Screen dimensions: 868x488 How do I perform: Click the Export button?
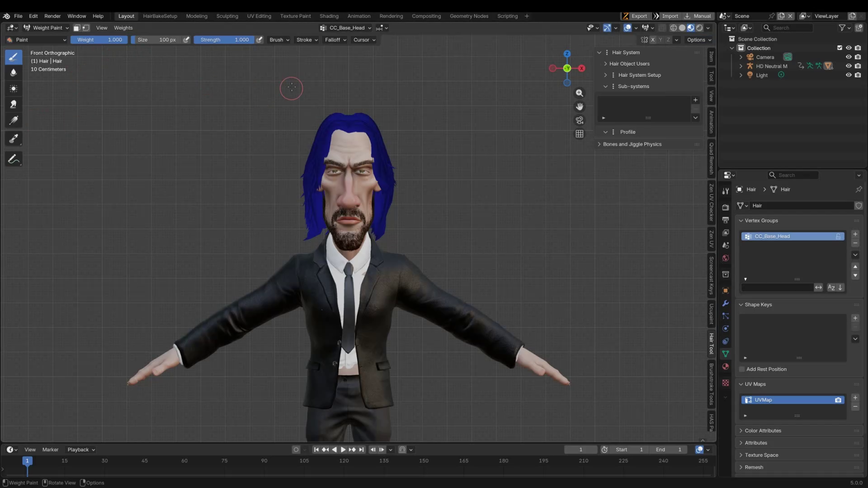click(x=635, y=16)
